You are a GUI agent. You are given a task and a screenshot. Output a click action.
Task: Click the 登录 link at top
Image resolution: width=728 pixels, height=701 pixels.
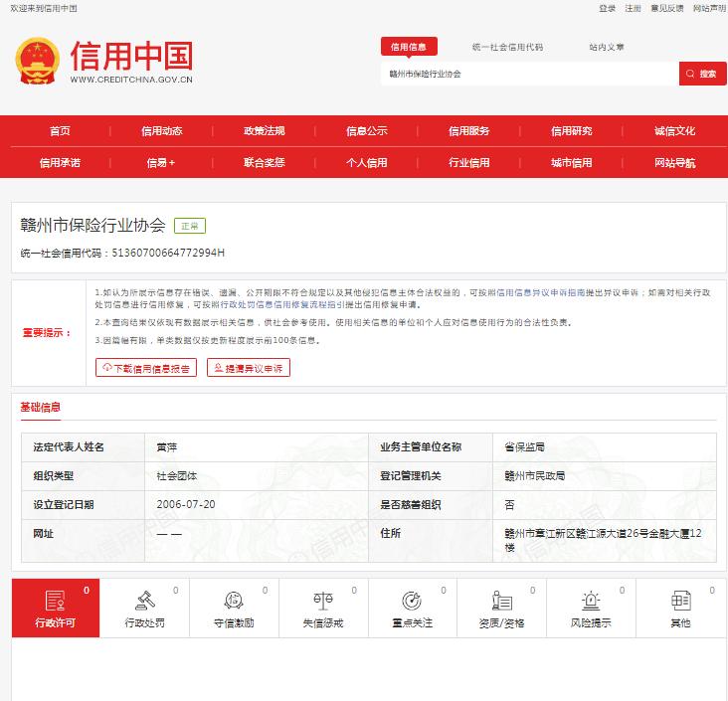point(607,8)
